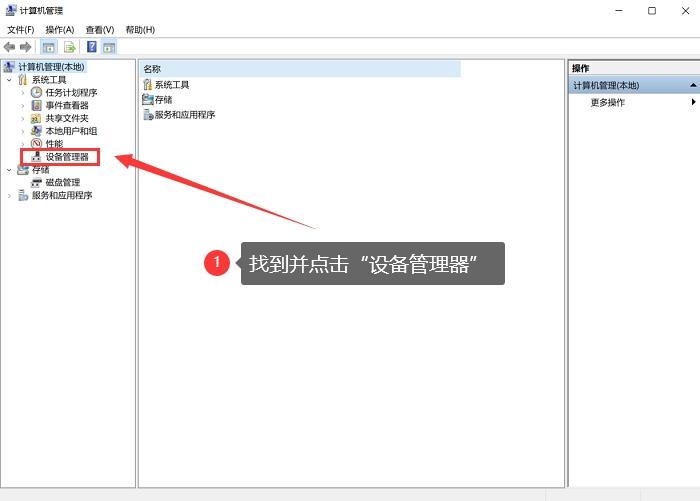Expand the 本地用户和组 node
The image size is (700, 501).
(x=23, y=131)
